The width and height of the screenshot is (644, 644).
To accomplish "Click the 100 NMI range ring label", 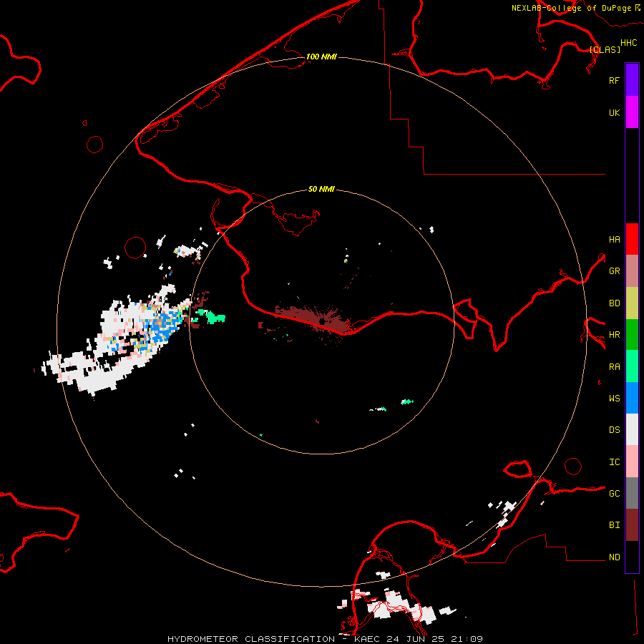I will point(321,57).
